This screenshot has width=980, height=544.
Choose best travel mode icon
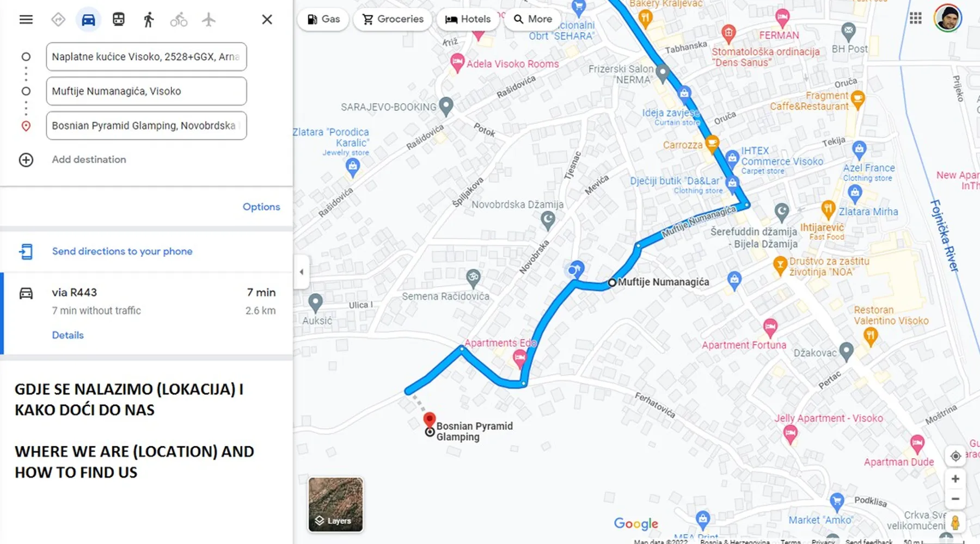click(58, 20)
